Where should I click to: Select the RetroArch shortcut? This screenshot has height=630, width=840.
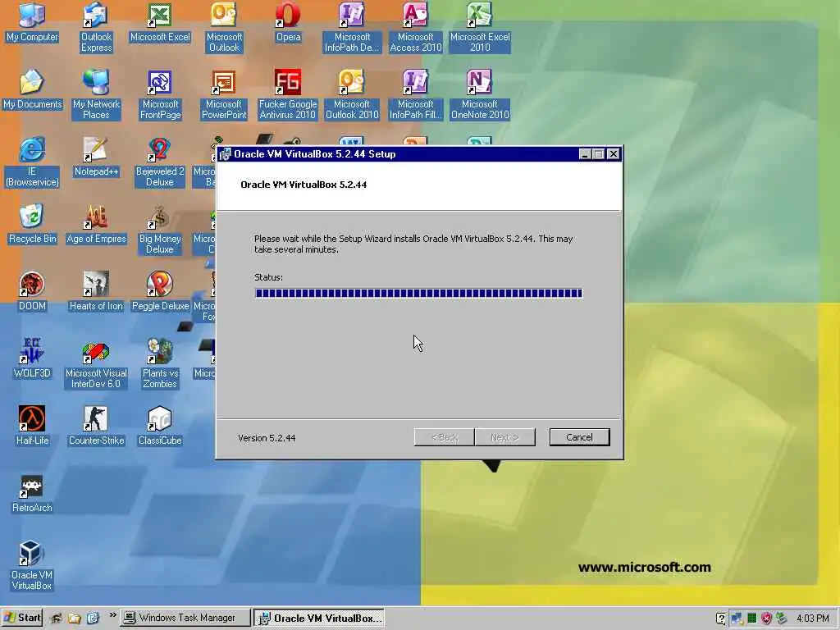[32, 493]
